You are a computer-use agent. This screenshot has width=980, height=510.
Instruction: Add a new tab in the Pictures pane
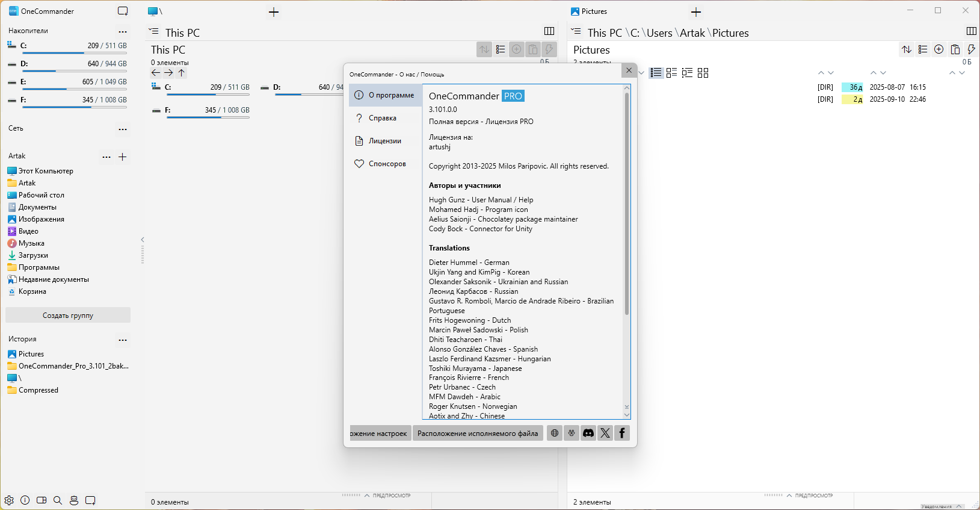(x=696, y=12)
